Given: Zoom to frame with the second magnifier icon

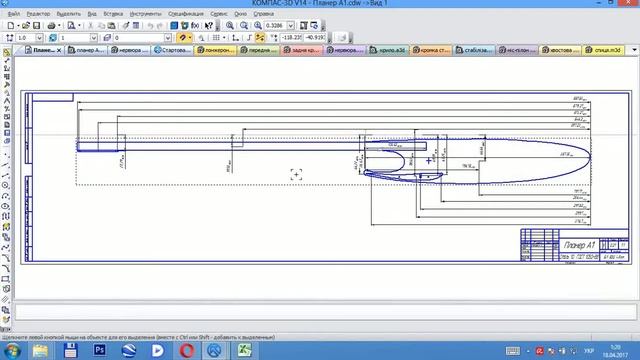Looking at the screenshot, I should tap(244, 25).
